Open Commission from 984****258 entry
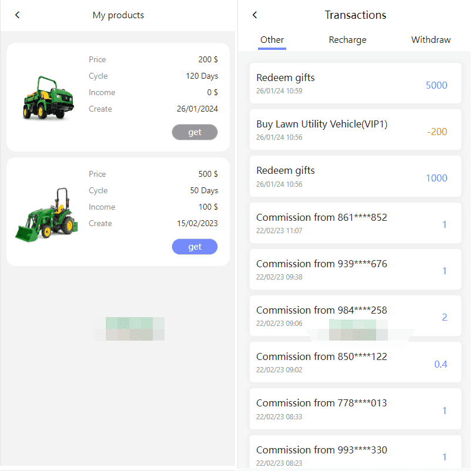This screenshot has width=476, height=471. tap(355, 316)
